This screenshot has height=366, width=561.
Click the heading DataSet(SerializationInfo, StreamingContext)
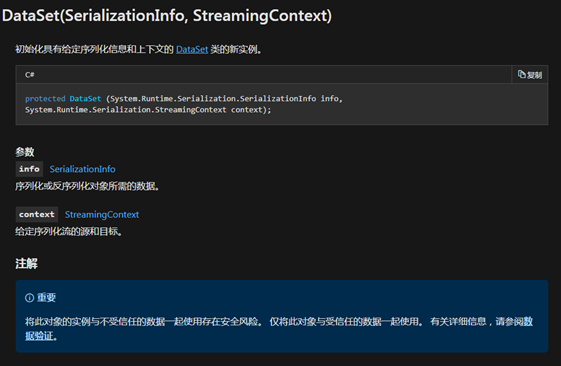[167, 16]
